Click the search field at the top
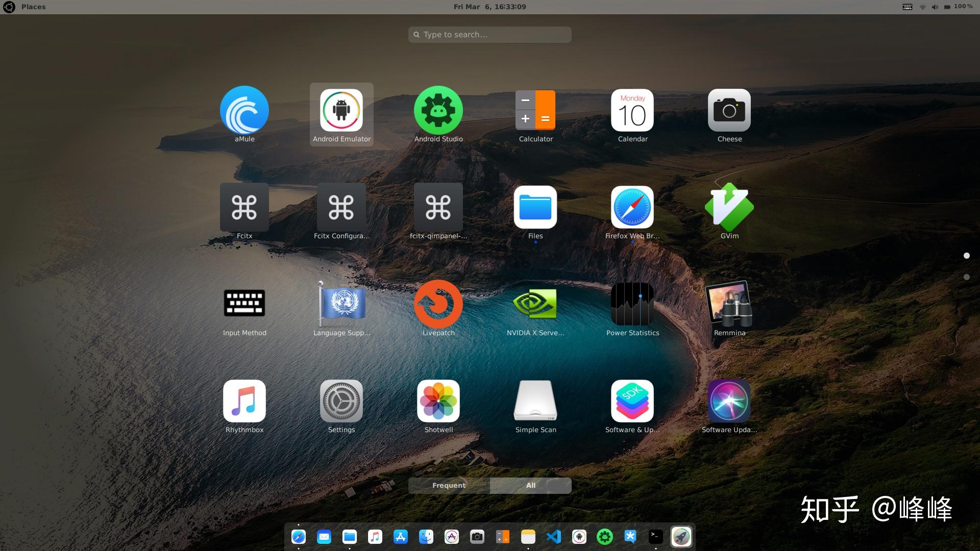The image size is (980, 551). [489, 34]
